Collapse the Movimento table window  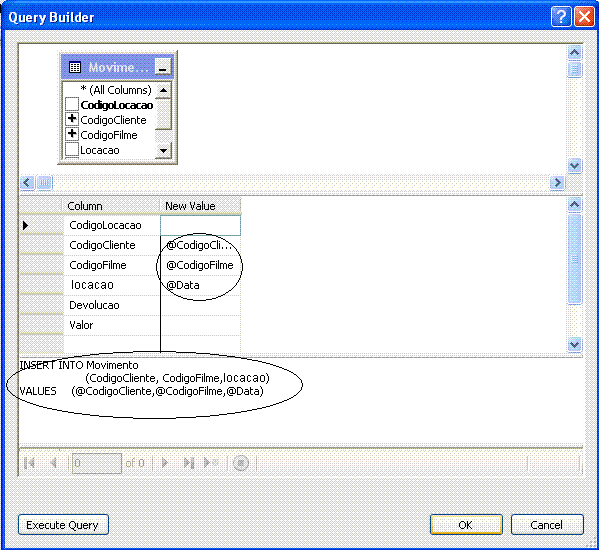click(162, 67)
